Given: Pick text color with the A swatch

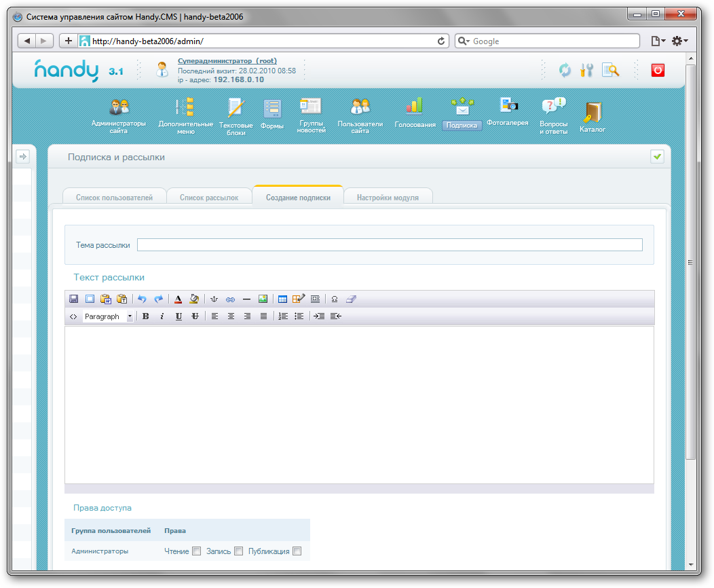Looking at the screenshot, I should click(178, 299).
